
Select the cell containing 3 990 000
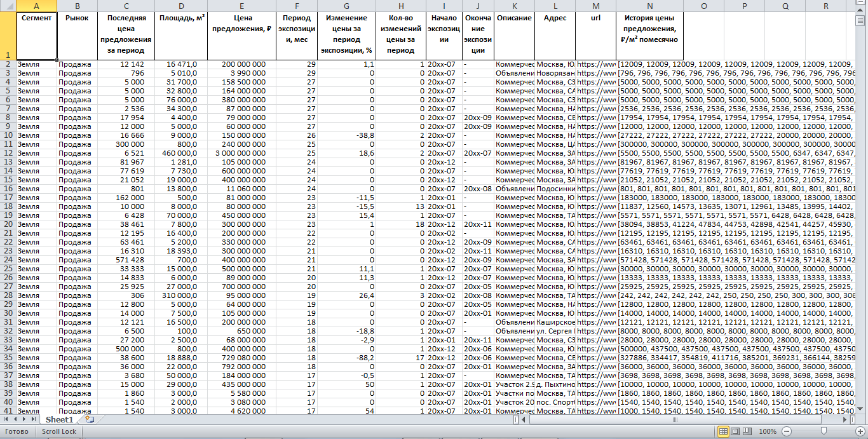[x=242, y=73]
